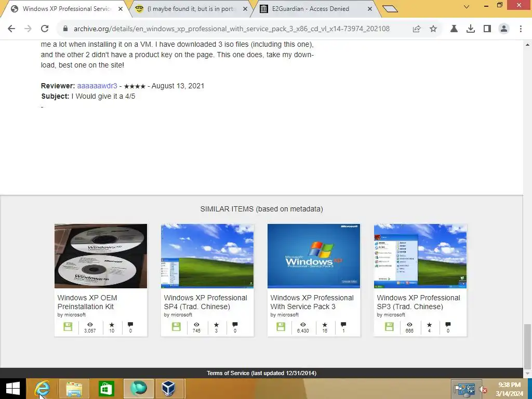Go back to the previous page
Viewport: 532px width, 399px height.
coord(11,29)
